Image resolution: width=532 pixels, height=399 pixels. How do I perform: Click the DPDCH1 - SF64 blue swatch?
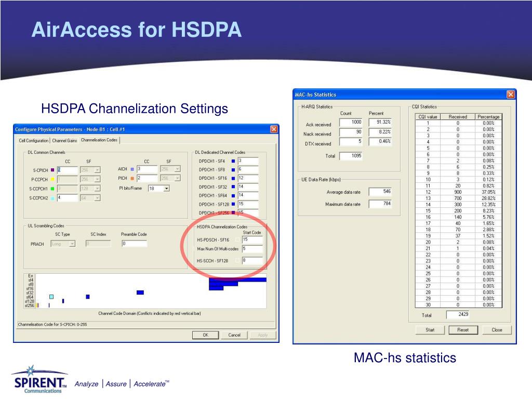click(233, 196)
